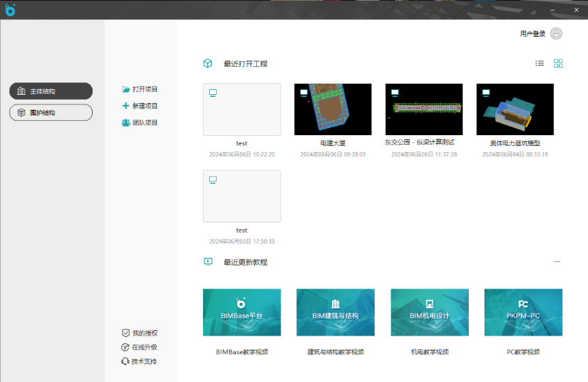Open PKPM-PC tutorial video card
The width and height of the screenshot is (588, 382).
pos(523,312)
